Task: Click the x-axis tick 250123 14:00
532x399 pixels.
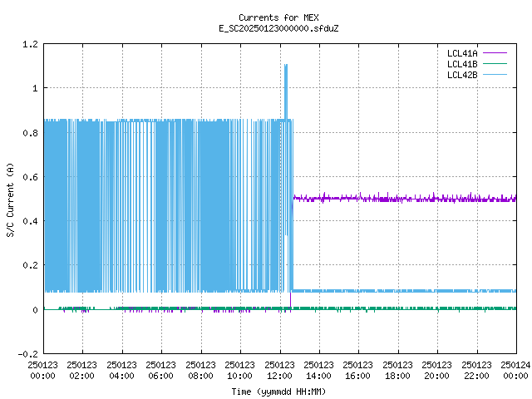Action: (x=319, y=370)
